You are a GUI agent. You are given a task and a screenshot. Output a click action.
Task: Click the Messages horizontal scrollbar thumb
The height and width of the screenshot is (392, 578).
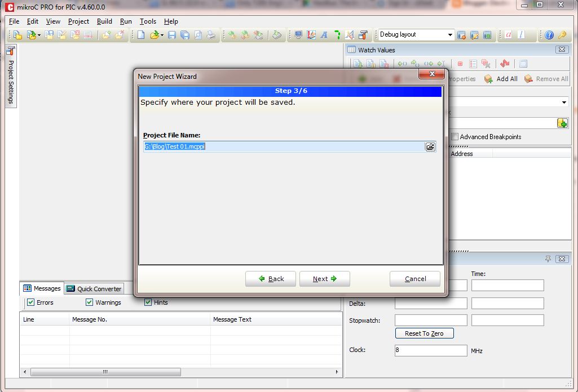point(105,372)
